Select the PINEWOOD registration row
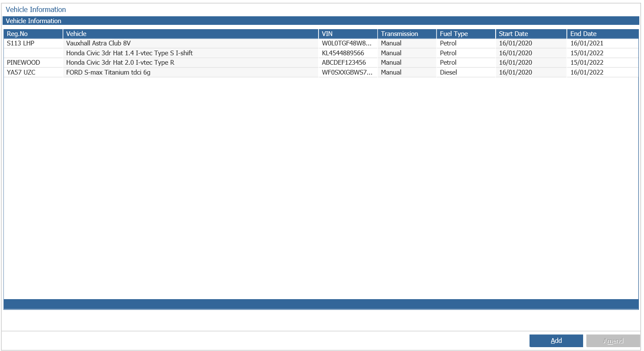The width and height of the screenshot is (644, 351). click(x=321, y=63)
